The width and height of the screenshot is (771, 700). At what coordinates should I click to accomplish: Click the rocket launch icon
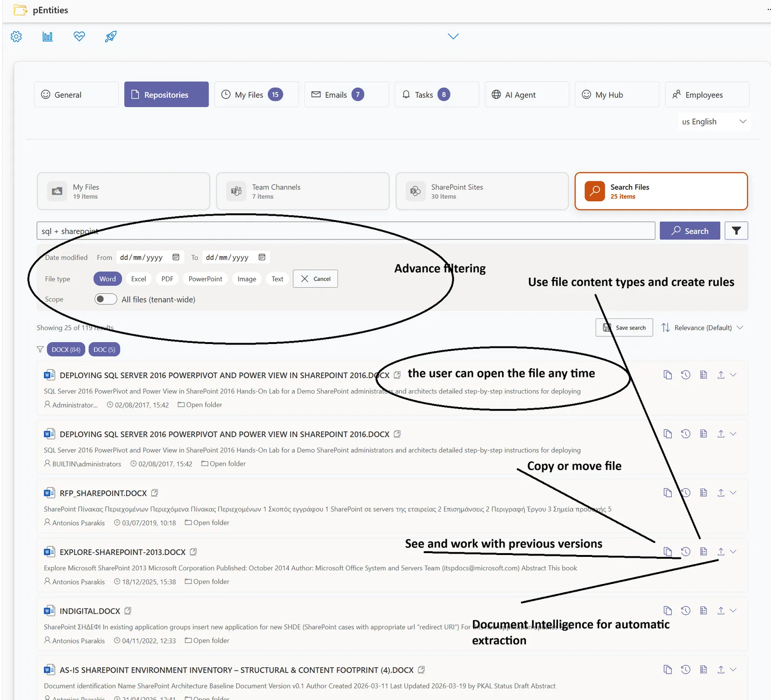[111, 37]
